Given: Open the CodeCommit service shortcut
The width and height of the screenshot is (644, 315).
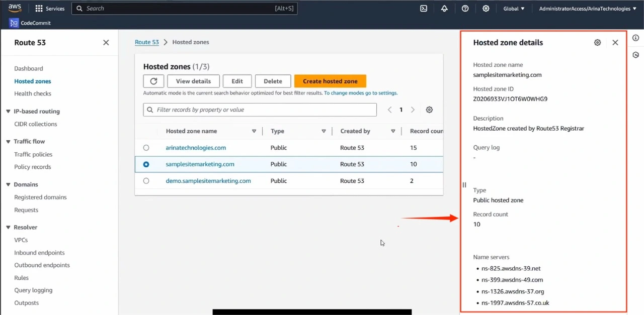Looking at the screenshot, I should 30,23.
